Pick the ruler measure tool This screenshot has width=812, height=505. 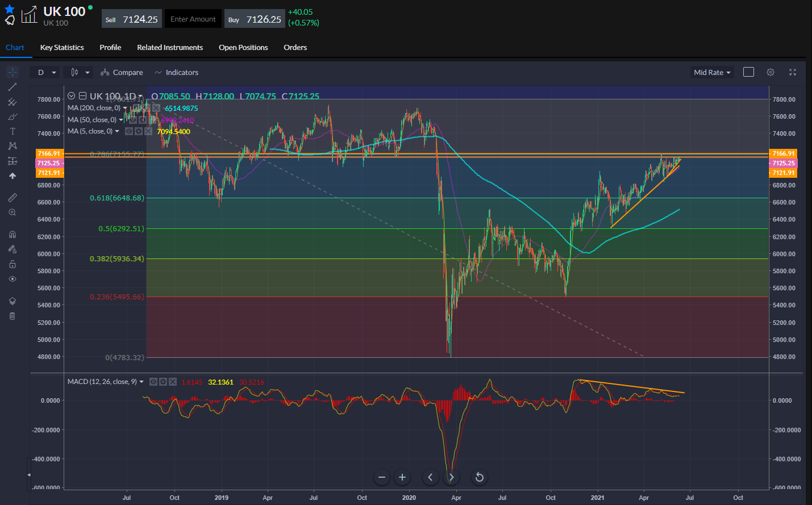(13, 198)
